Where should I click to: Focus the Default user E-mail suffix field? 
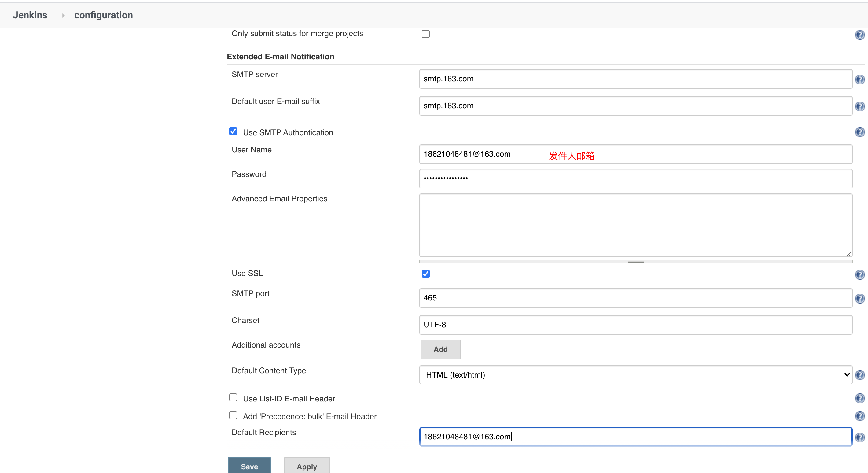pyautogui.click(x=635, y=106)
